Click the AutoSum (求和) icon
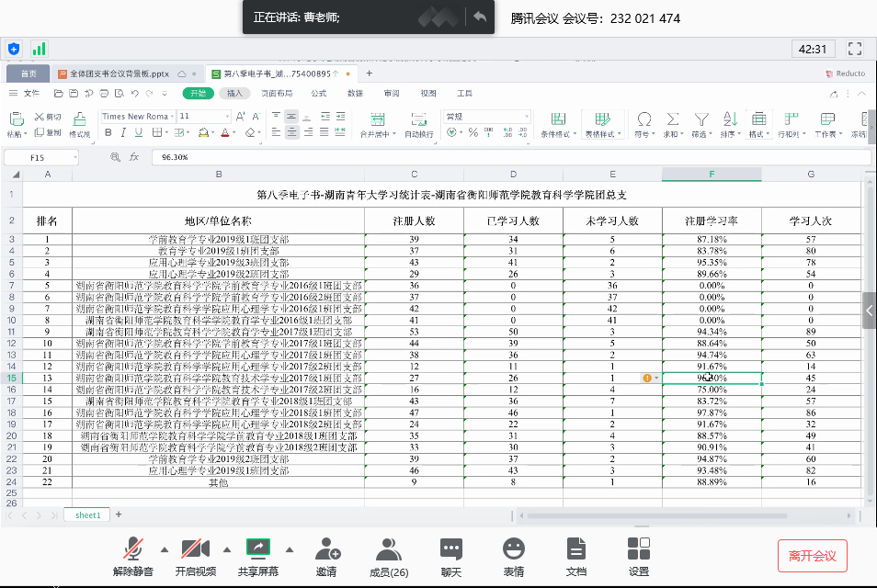The image size is (877, 588). click(x=673, y=122)
